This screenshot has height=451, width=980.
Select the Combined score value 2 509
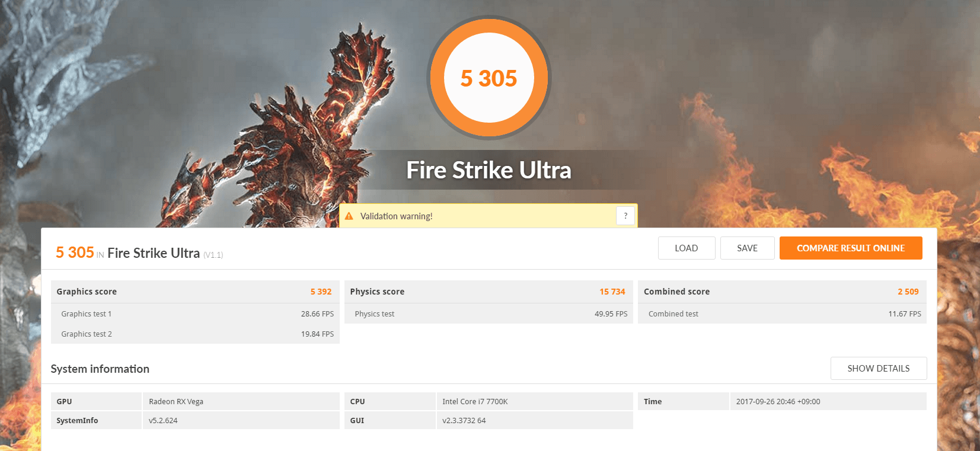point(908,292)
